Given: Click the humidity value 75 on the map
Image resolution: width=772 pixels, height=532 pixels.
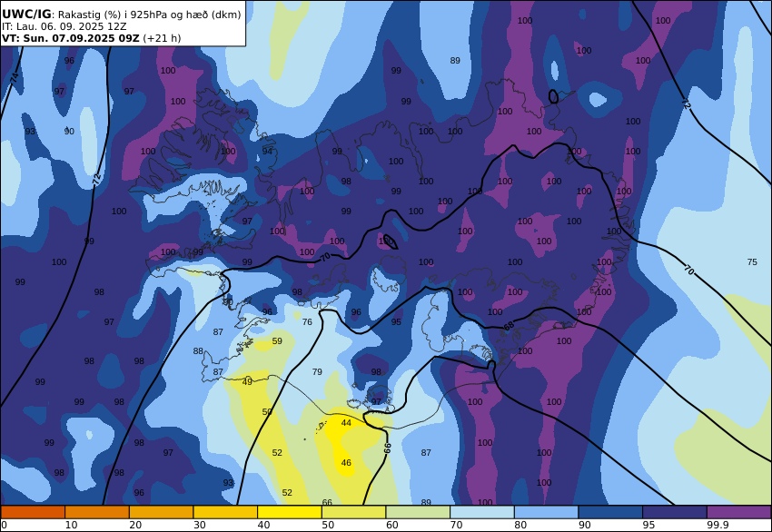Looking at the screenshot, I should click(x=752, y=261).
